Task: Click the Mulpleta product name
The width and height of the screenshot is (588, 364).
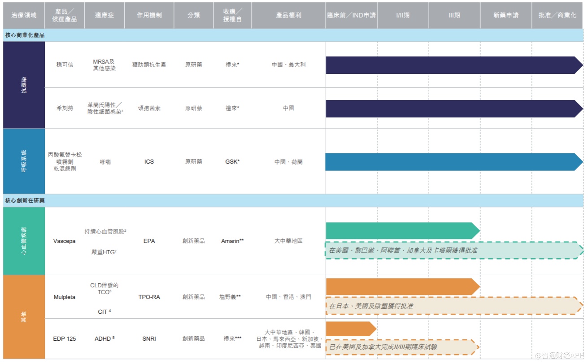Action: click(65, 297)
